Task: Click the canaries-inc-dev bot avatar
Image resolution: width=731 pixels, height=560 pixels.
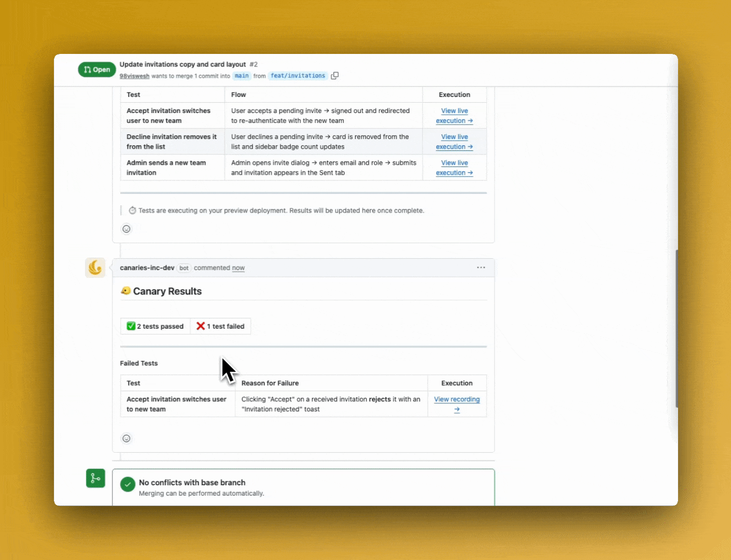Action: pyautogui.click(x=95, y=268)
